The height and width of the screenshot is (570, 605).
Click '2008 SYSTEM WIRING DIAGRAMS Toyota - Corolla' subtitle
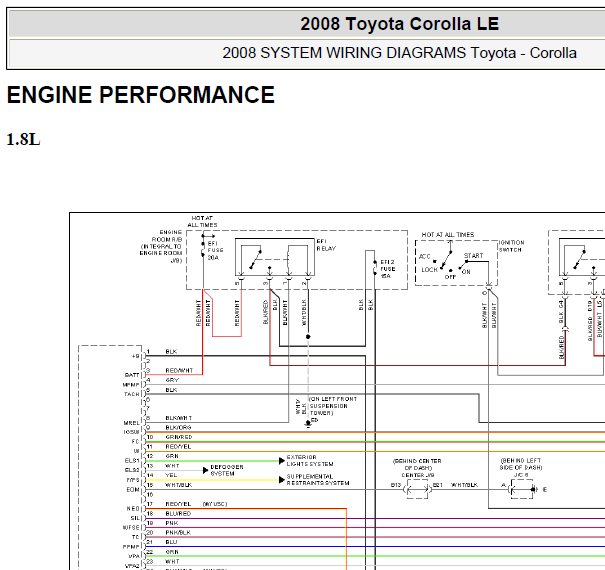[x=399, y=53]
